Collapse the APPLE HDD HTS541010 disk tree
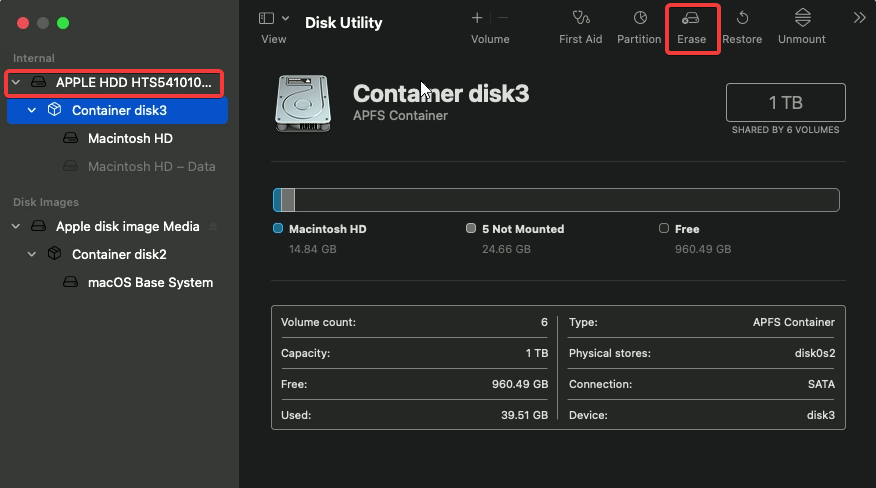The image size is (876, 488). [x=16, y=83]
